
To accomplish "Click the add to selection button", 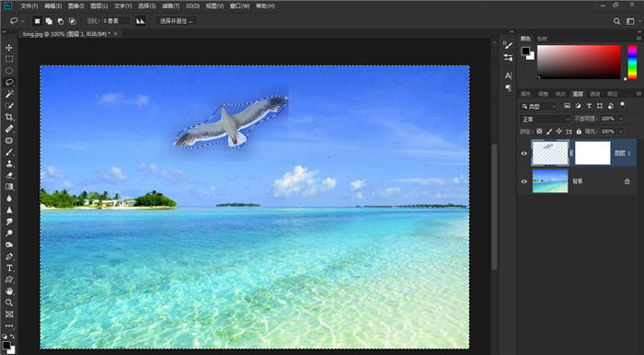I will (49, 21).
